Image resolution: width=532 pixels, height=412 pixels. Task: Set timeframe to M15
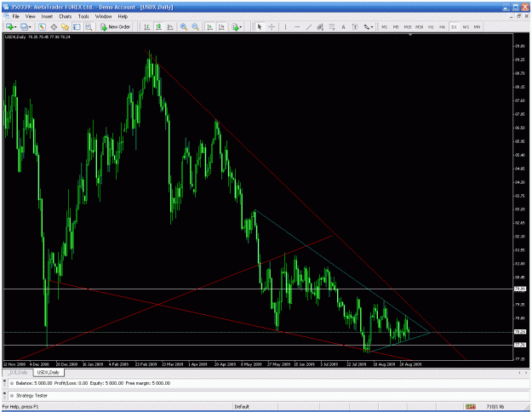(x=408, y=26)
